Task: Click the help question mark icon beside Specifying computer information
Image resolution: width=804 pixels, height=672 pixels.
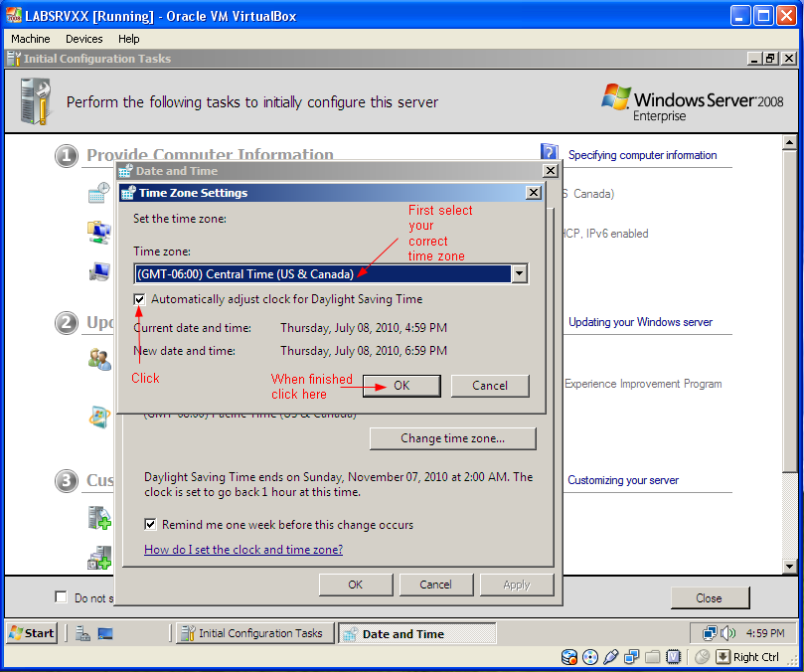Action: pyautogui.click(x=550, y=152)
